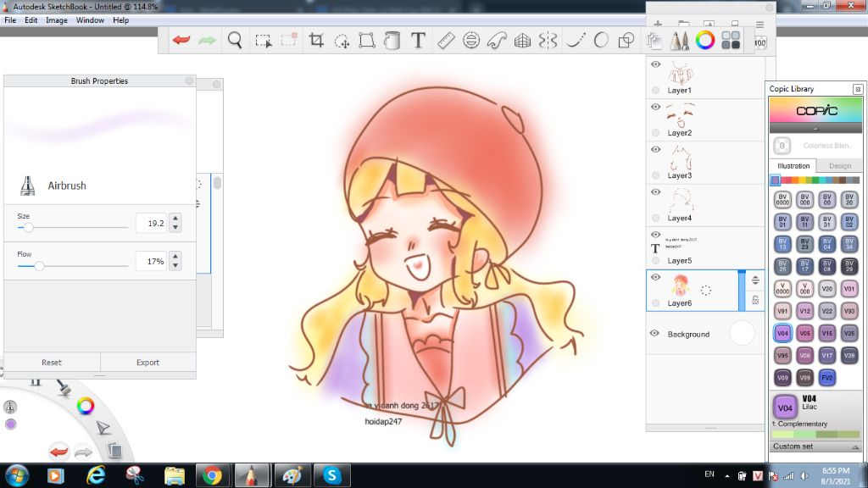Viewport: 868px width, 488px height.
Task: Toggle visibility of Layer4
Action: (655, 192)
